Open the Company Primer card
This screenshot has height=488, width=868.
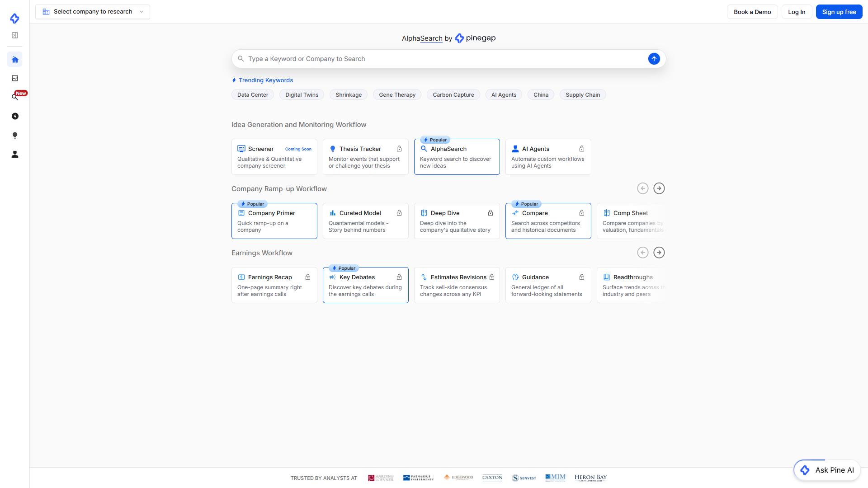(x=274, y=221)
